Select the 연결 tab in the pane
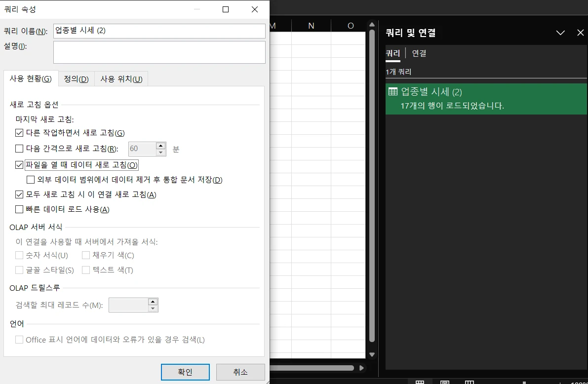 (419, 53)
